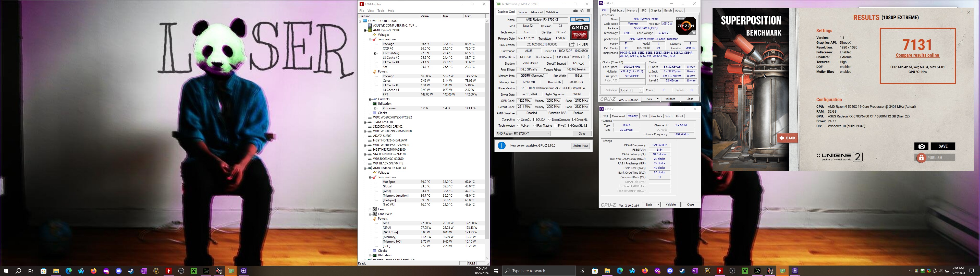
Task: Click the network icon in system tray
Action: pos(947,271)
